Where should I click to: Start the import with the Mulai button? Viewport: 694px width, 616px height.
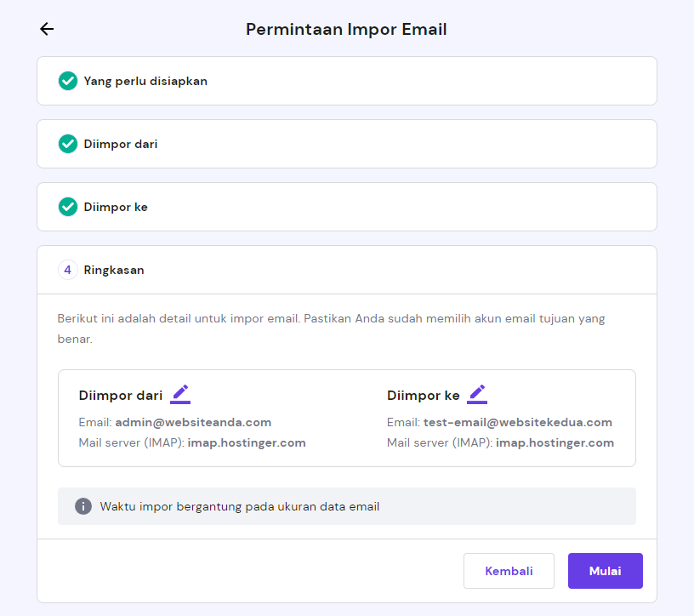click(x=605, y=571)
